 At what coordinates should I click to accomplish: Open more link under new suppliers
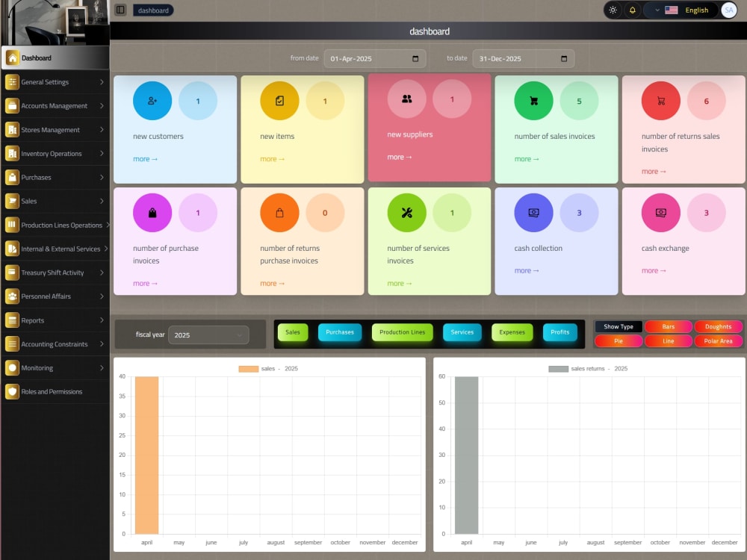tap(400, 157)
